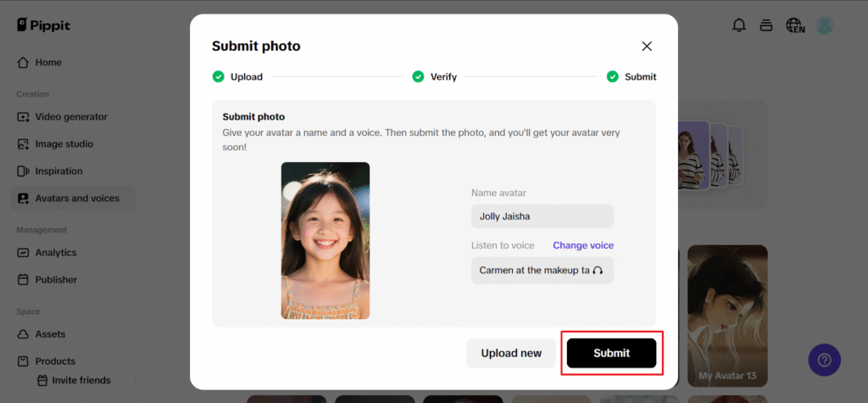Click the credits stack icon in header
Image resolution: width=868 pixels, height=403 pixels.
[766, 25]
